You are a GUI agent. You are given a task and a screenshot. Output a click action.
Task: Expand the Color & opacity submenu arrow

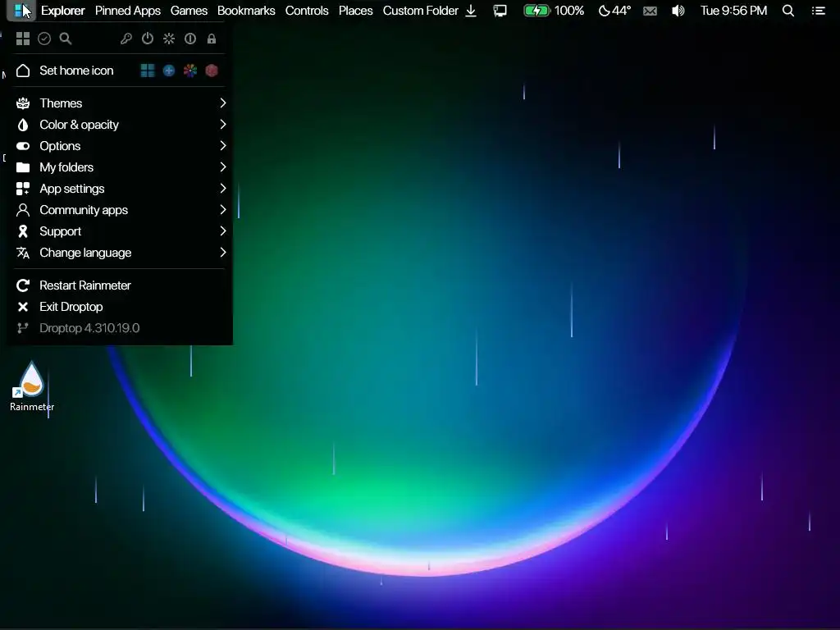point(223,125)
